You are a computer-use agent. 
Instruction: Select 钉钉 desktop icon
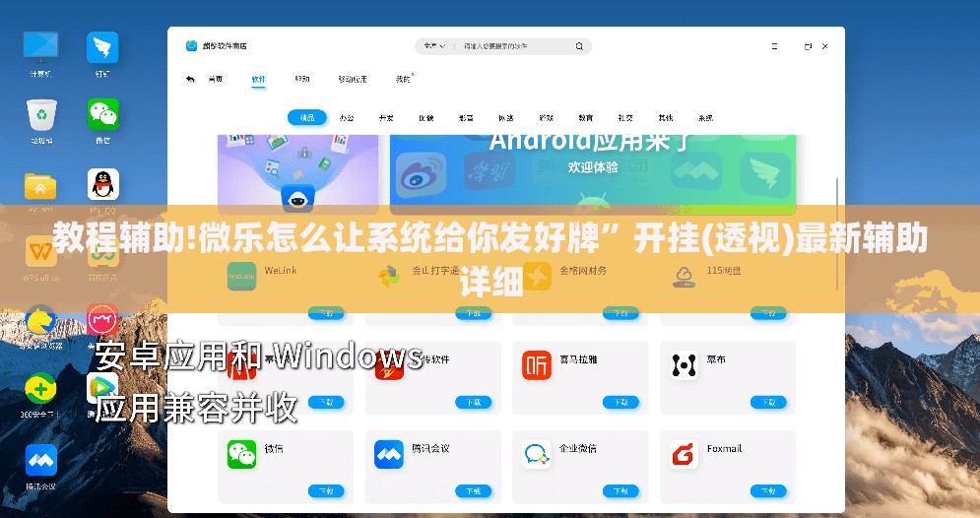[x=102, y=47]
